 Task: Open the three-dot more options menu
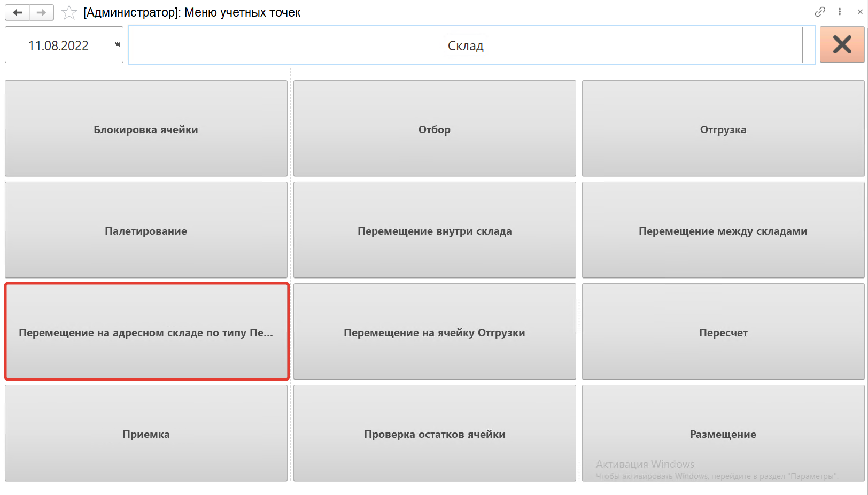[840, 12]
